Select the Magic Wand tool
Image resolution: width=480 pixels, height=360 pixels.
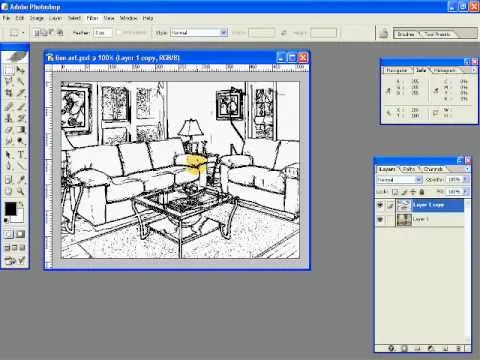click(21, 81)
